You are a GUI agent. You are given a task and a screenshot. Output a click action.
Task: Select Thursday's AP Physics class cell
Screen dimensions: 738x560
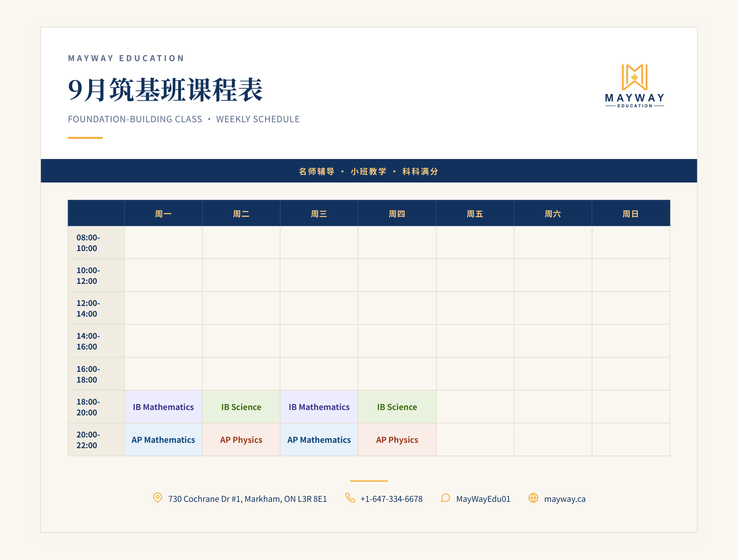[397, 440]
